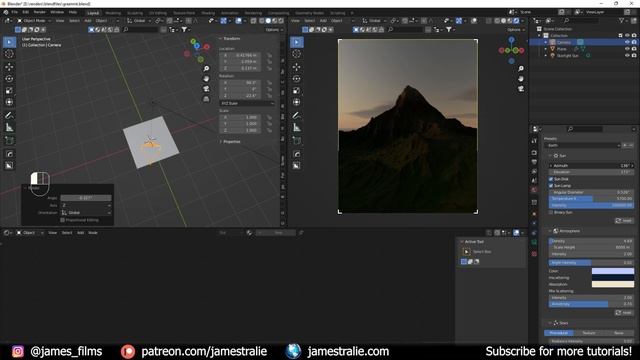Click the pan hand icon in right viewport
Image resolution: width=640 pixels, height=360 pixels.
(521, 78)
